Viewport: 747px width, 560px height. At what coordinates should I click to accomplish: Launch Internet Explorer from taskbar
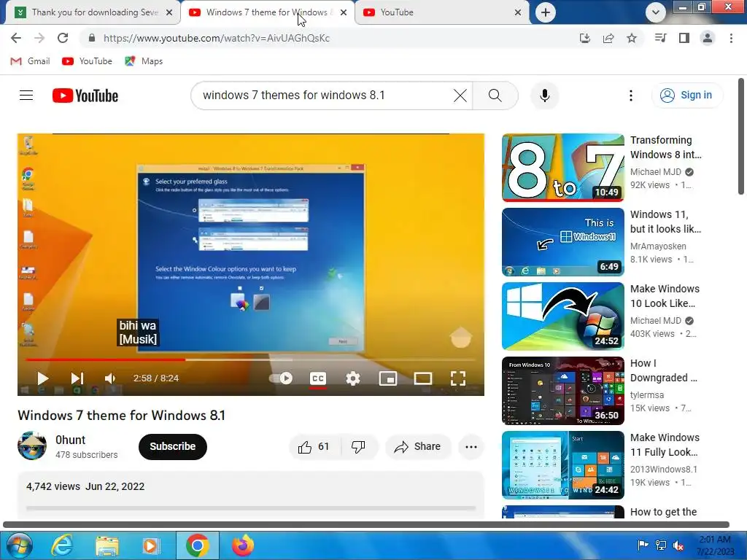tap(62, 545)
